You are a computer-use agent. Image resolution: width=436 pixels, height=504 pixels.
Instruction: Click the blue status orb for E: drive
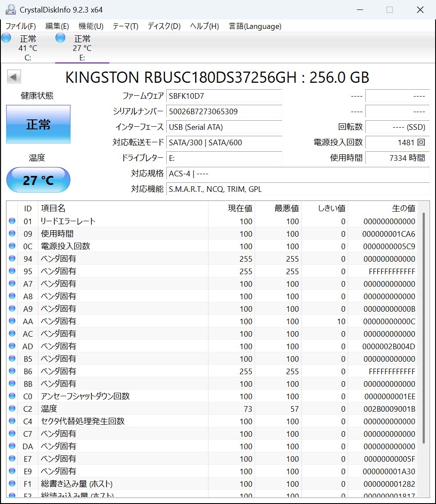[60, 38]
